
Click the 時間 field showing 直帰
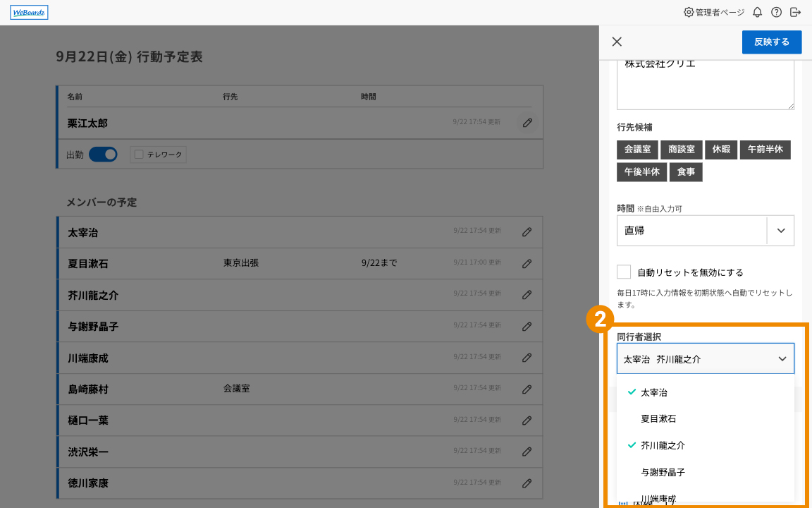coord(691,231)
